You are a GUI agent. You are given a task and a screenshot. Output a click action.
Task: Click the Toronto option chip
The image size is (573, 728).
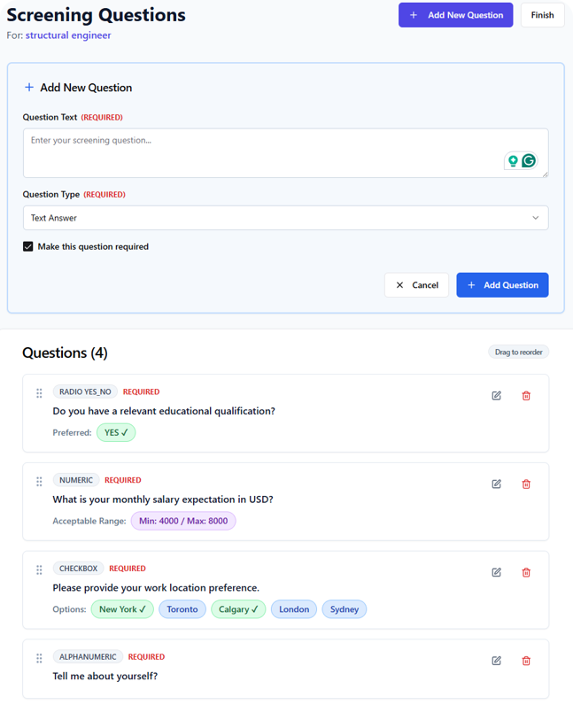click(182, 609)
